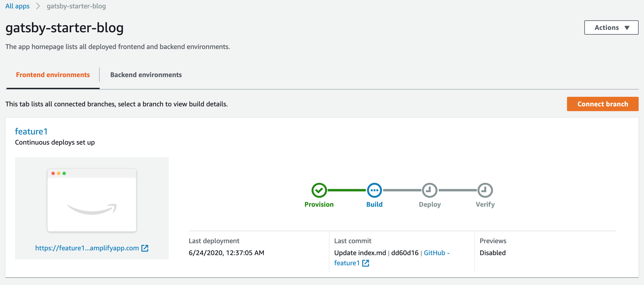Viewport: 644px width, 285px height.
Task: Select the Frontend environments tab
Action: [53, 75]
